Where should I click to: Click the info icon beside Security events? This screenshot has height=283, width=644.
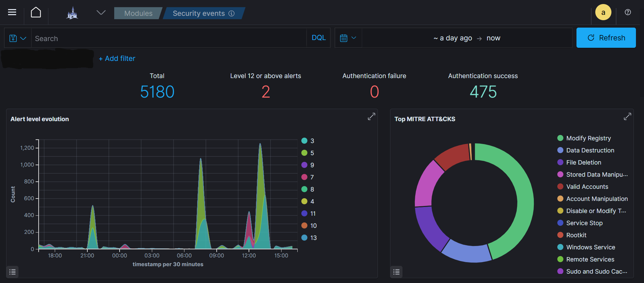(x=231, y=13)
